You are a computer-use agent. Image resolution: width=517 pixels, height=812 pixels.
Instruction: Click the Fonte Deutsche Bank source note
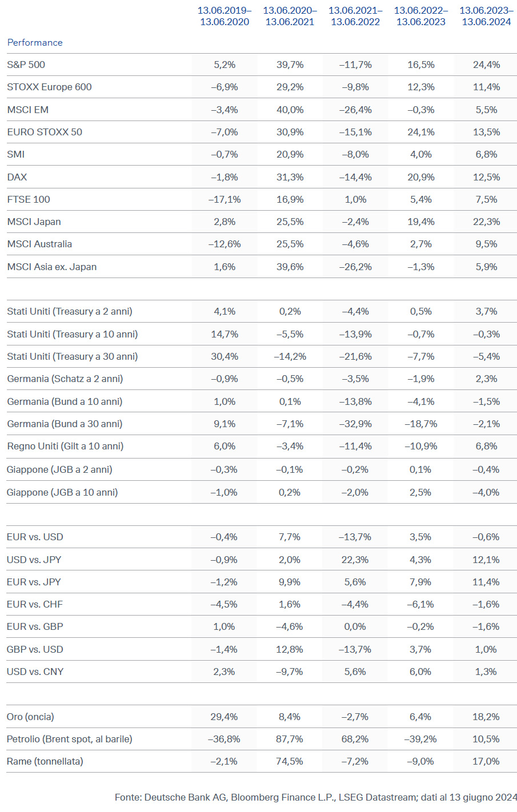pos(316,797)
